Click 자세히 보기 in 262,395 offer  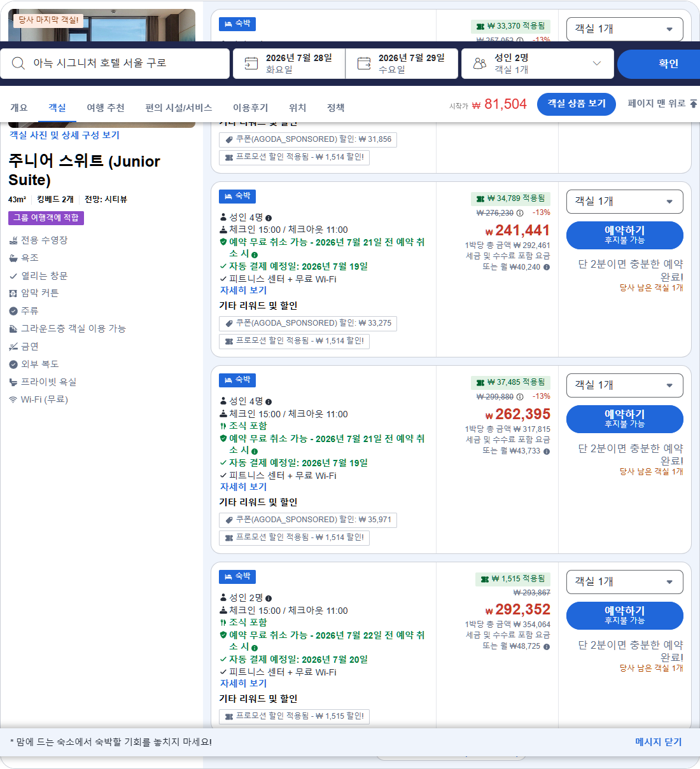[243, 487]
